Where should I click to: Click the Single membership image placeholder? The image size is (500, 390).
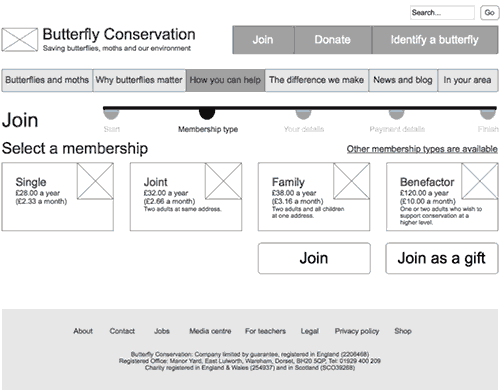tap(95, 181)
